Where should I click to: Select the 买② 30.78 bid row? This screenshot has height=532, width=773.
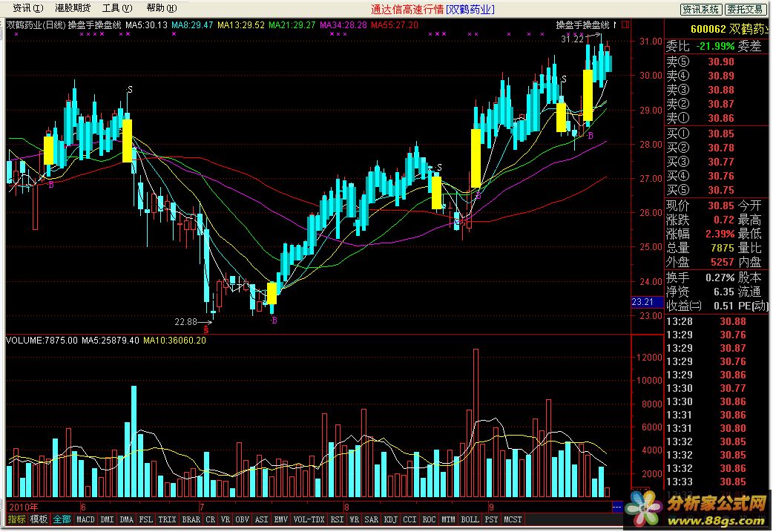[700, 148]
